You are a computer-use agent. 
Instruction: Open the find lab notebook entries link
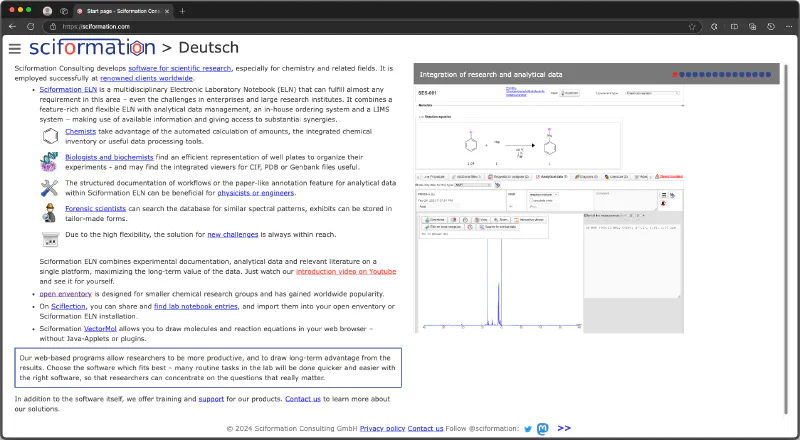(196, 306)
